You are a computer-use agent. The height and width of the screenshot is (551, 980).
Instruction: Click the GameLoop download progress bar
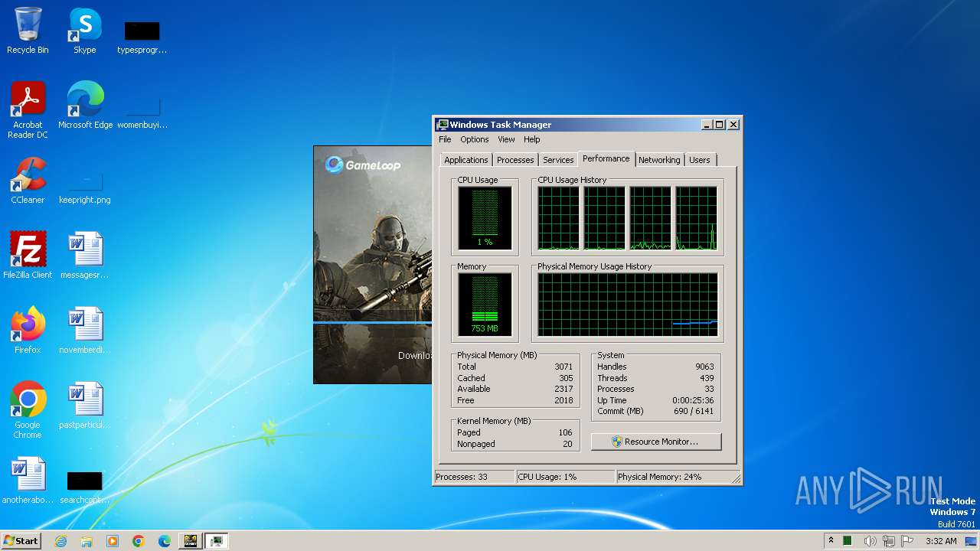[372, 324]
